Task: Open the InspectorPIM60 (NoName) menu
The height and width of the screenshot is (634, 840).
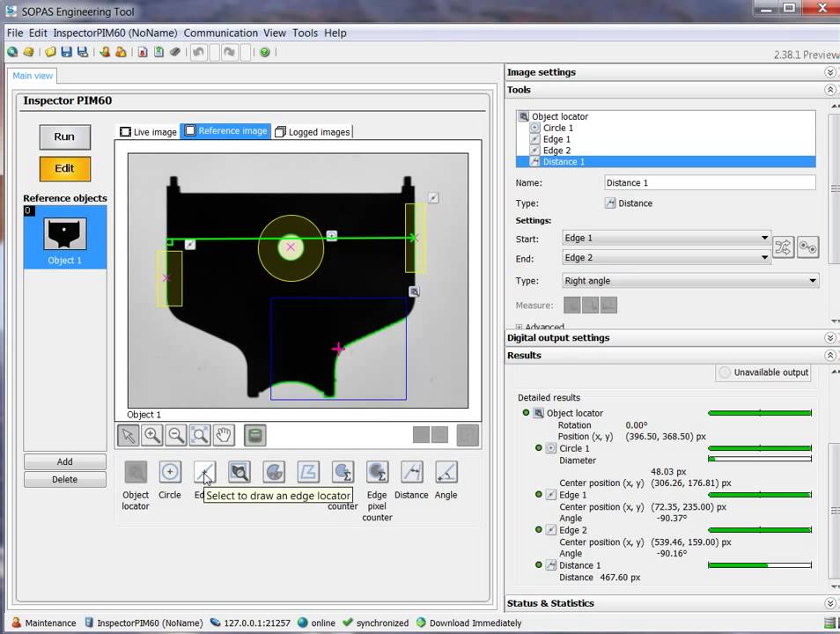Action: coord(115,33)
